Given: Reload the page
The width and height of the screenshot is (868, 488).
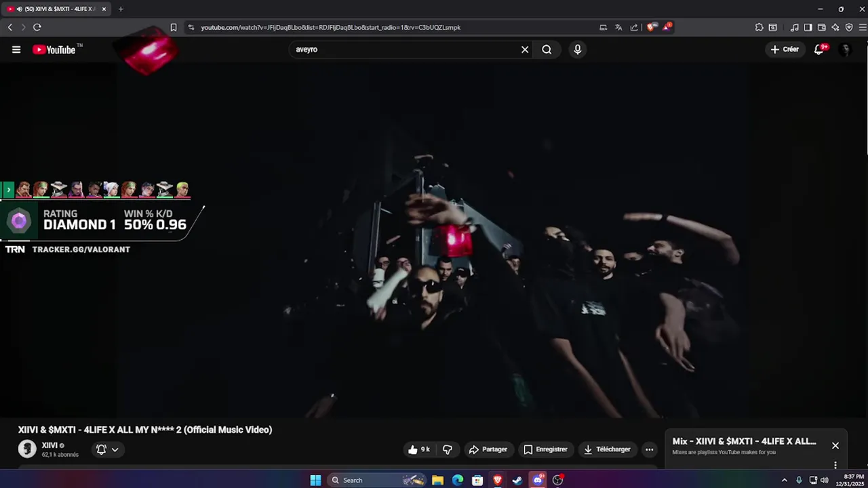Looking at the screenshot, I should (x=37, y=27).
